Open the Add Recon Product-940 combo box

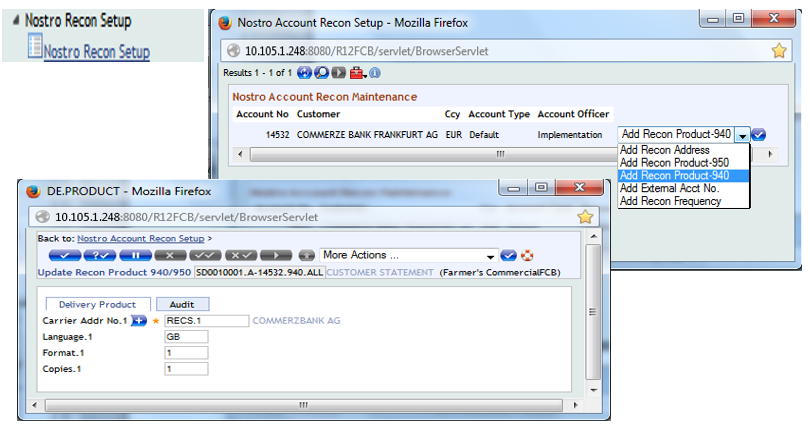click(x=742, y=135)
